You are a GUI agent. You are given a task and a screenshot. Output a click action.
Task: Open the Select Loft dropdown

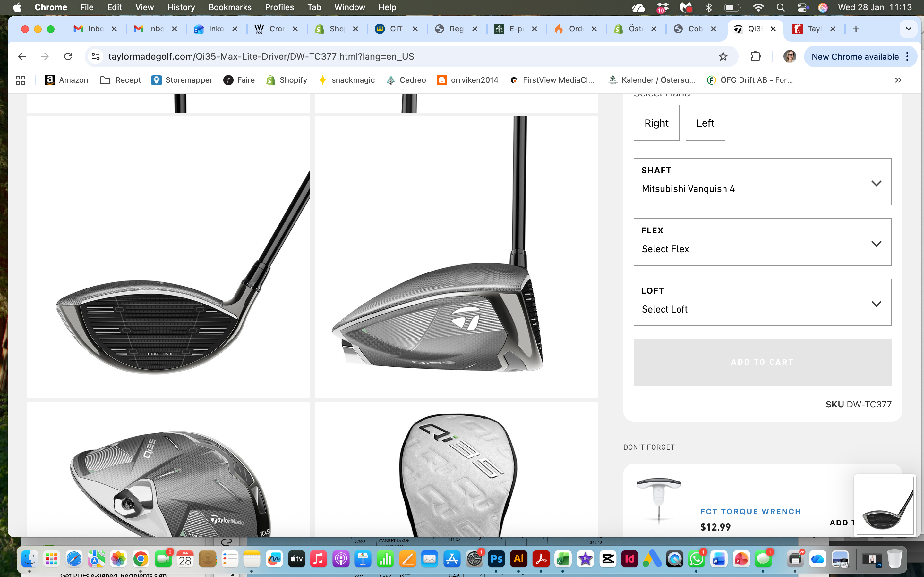pyautogui.click(x=762, y=303)
